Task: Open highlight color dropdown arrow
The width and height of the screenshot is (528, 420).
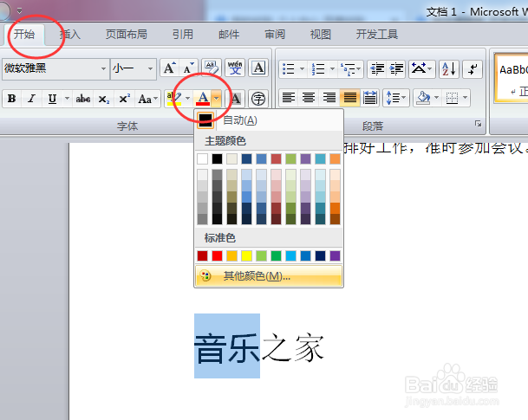Action: tap(188, 99)
